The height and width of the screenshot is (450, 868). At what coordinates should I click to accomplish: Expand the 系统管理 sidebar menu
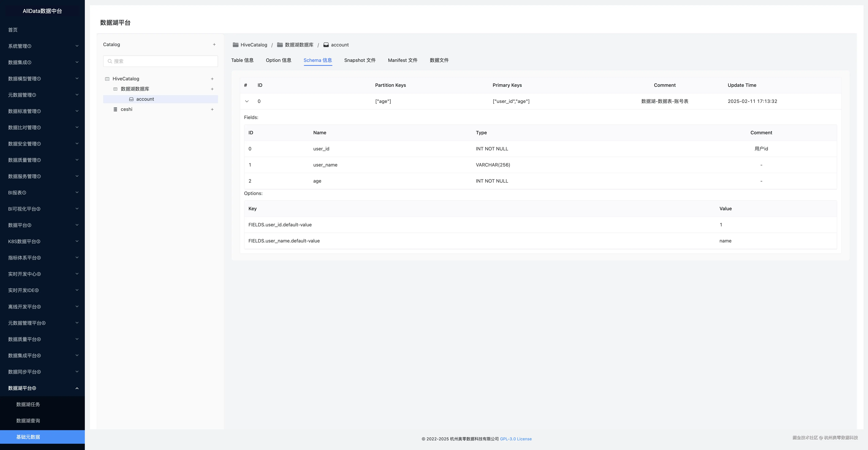[x=42, y=46]
